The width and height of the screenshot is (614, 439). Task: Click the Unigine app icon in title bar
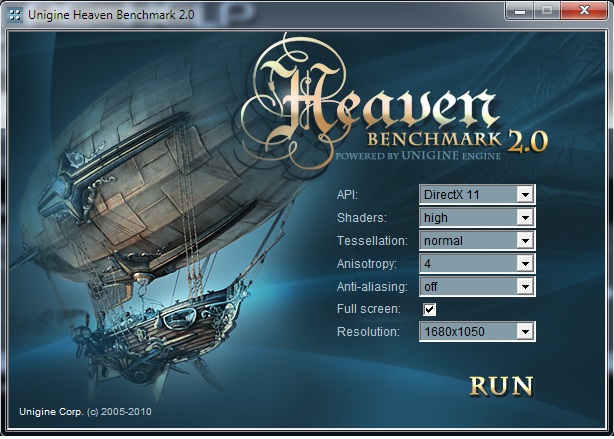(15, 15)
